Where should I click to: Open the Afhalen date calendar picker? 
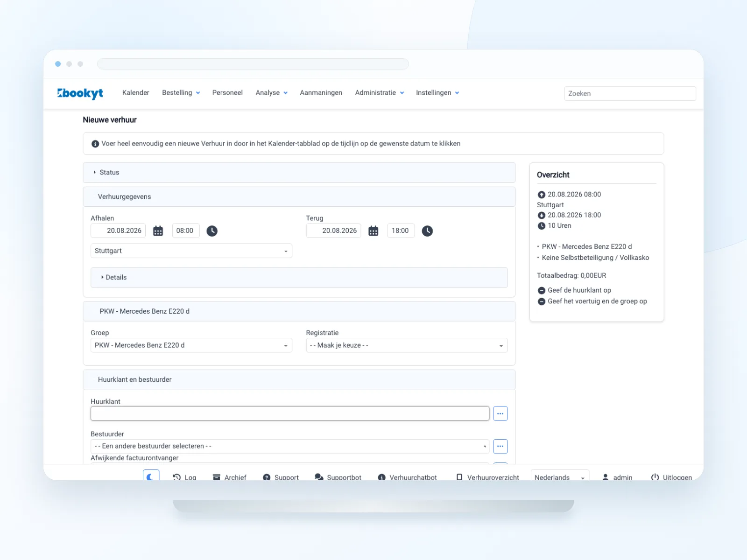[x=158, y=231]
